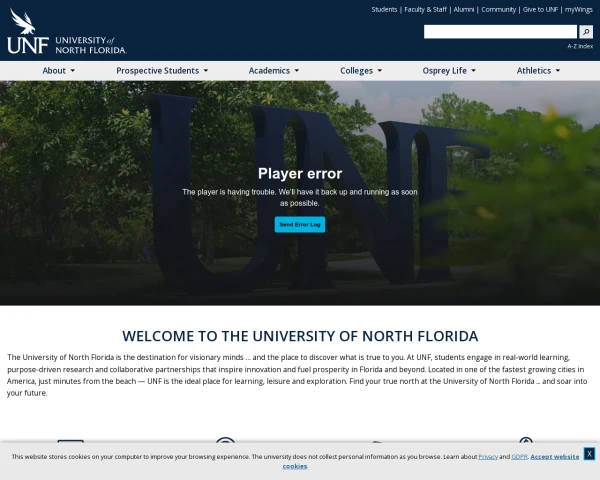Click the UNF osprey logo
The image size is (600, 480).
pos(28,31)
